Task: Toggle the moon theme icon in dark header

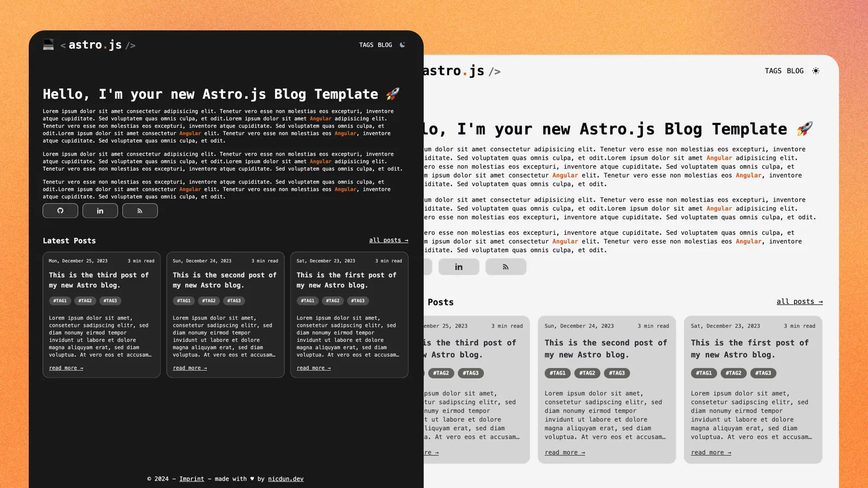Action: pyautogui.click(x=403, y=45)
